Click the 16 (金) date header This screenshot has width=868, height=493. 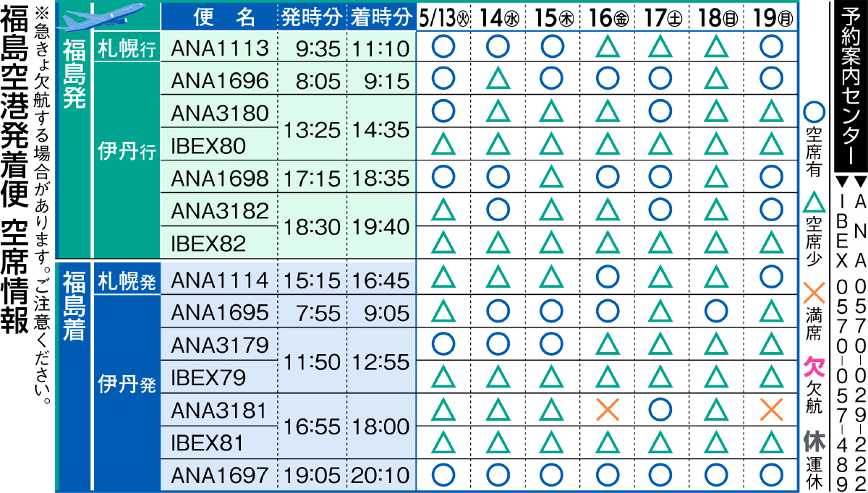coord(608,17)
